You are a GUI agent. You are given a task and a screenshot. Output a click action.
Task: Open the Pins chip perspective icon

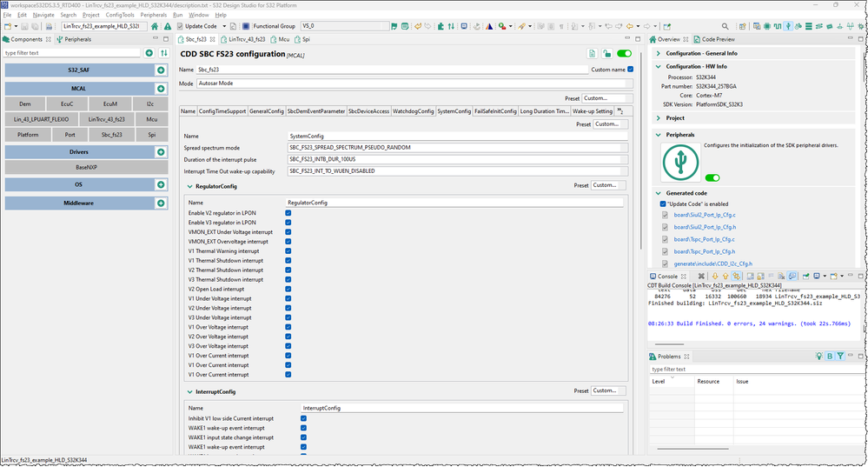coord(766,26)
